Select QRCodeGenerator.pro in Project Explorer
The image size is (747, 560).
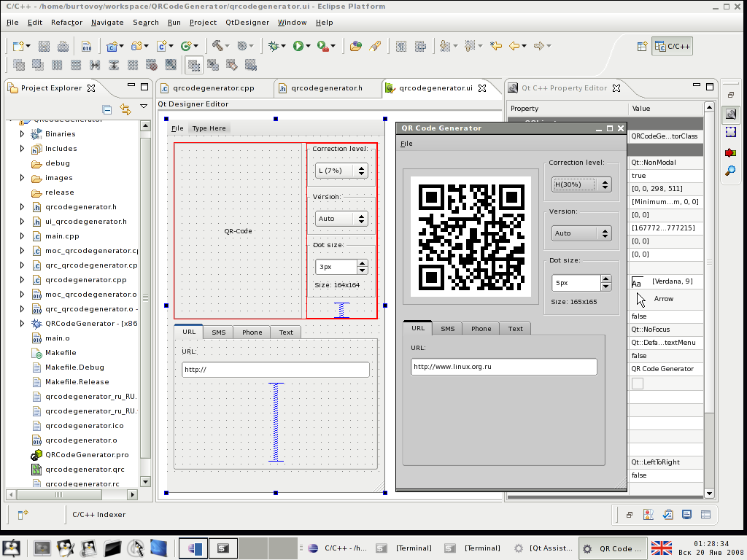pyautogui.click(x=87, y=455)
